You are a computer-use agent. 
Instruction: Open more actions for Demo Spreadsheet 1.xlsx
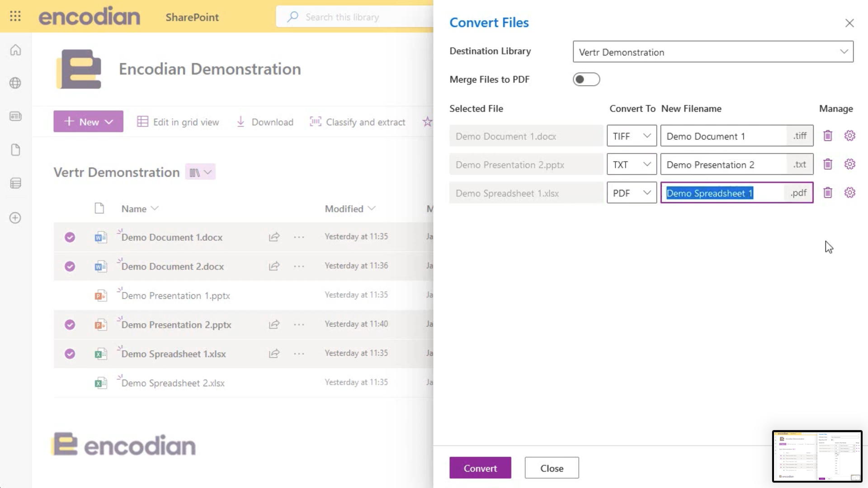[x=299, y=354]
